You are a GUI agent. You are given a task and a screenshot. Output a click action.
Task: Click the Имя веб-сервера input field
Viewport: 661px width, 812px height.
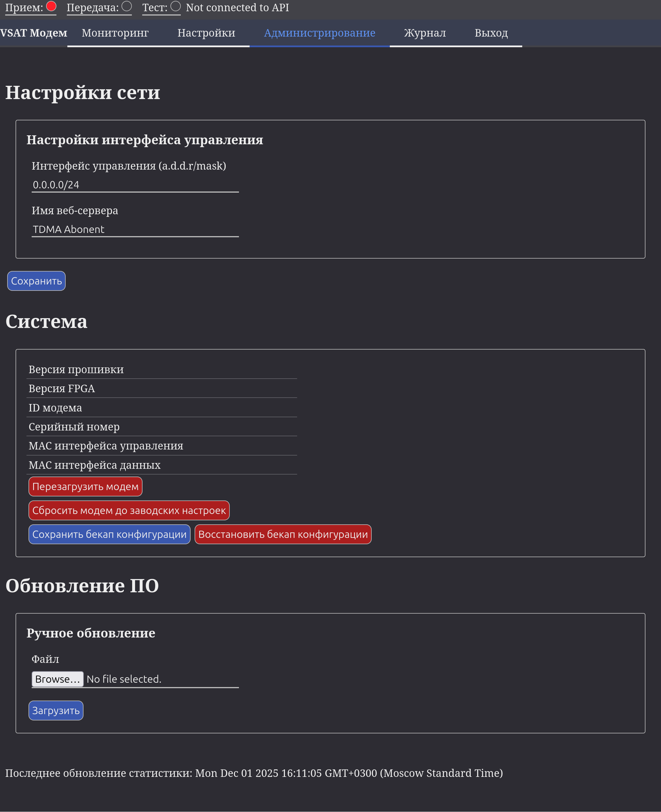(135, 230)
